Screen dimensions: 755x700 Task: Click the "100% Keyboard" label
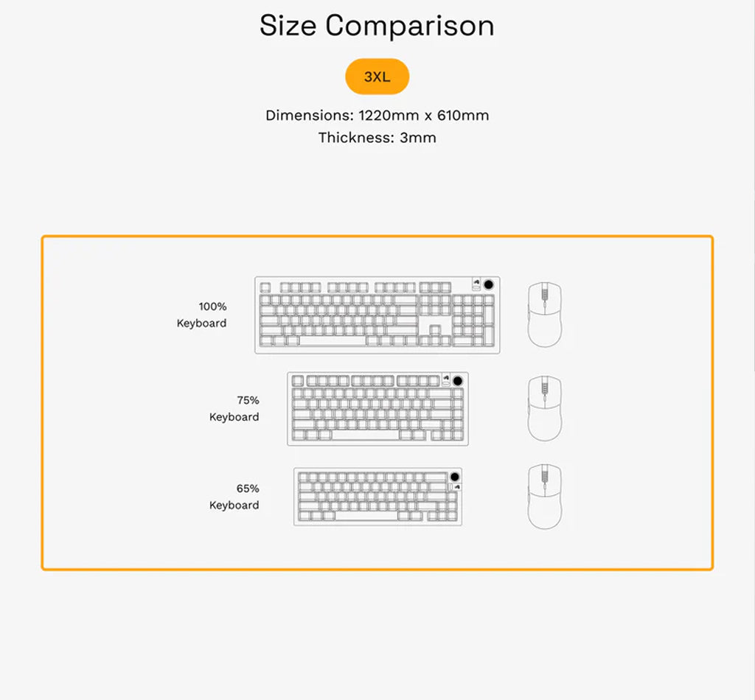[x=201, y=315]
